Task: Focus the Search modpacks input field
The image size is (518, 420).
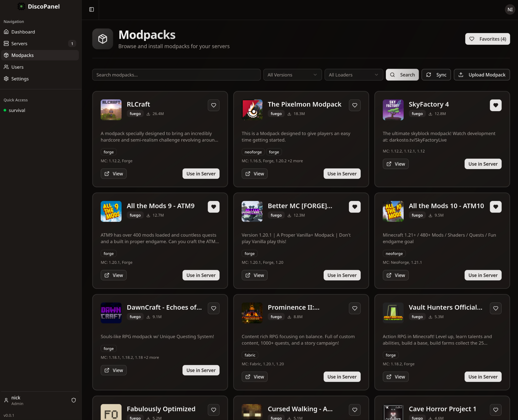Action: click(x=176, y=75)
